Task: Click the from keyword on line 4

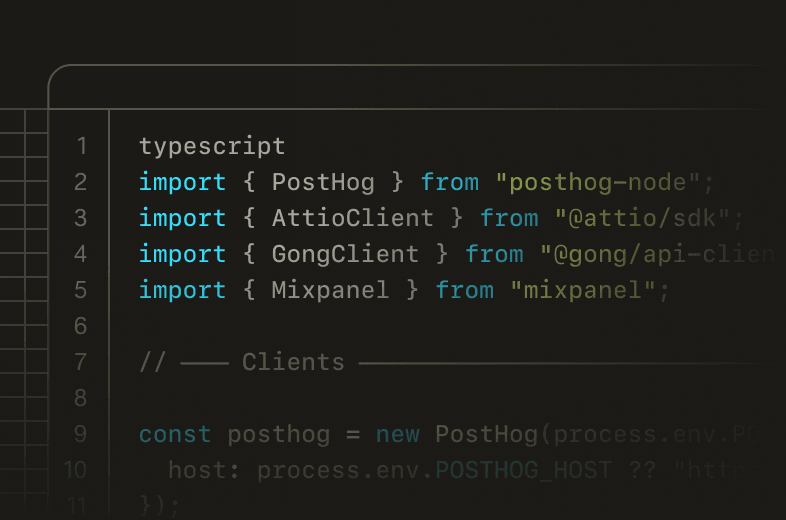Action: point(494,255)
